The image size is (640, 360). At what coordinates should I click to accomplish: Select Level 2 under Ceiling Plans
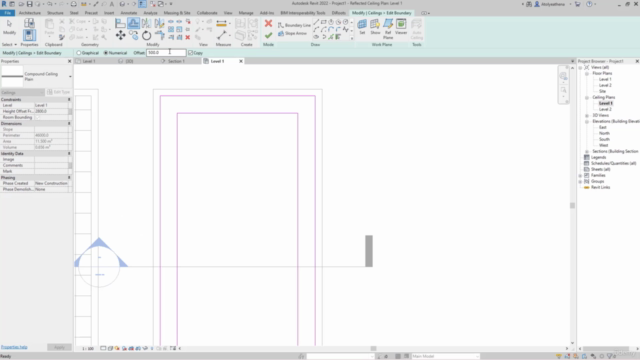coord(605,109)
